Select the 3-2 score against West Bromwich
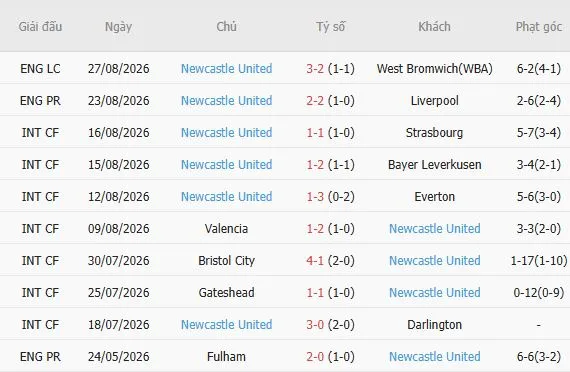 [x=315, y=68]
